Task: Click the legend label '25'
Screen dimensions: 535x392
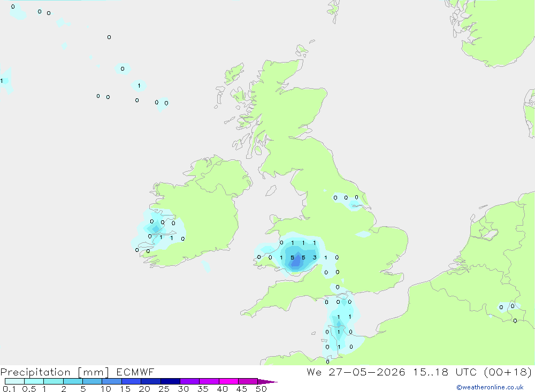Action: (164, 389)
